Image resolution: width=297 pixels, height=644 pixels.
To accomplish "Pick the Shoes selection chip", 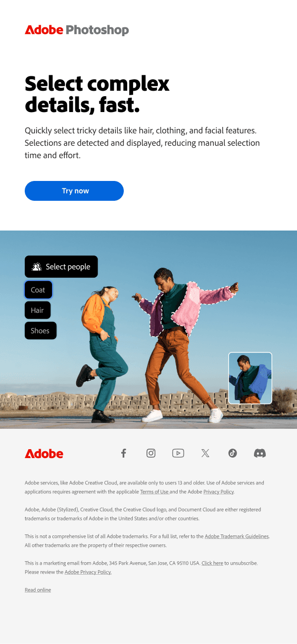I will 40,331.
